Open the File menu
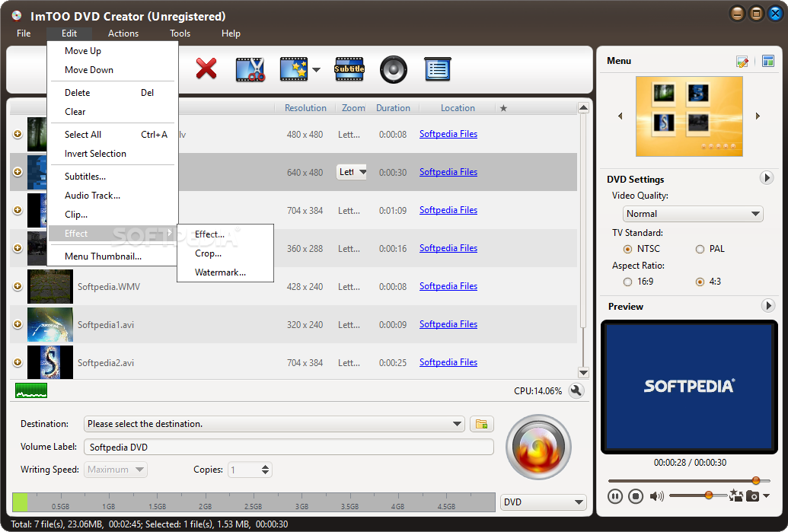Viewport: 788px width, 532px height. click(x=24, y=33)
